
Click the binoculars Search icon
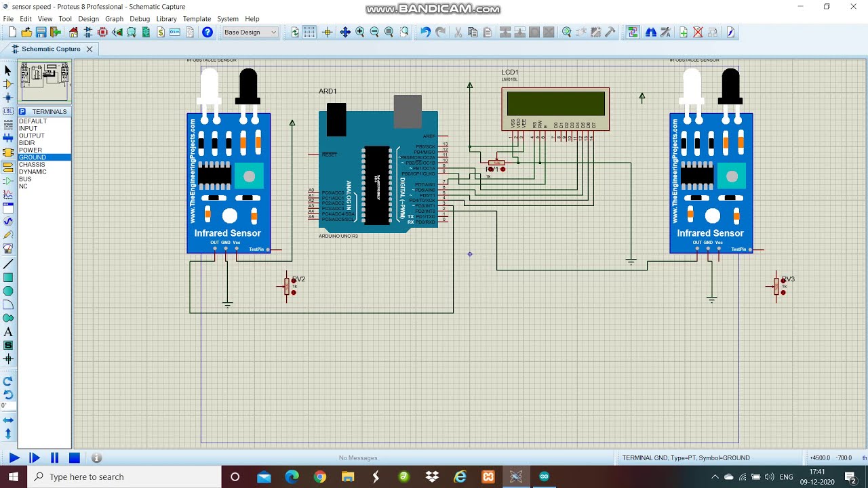(651, 33)
